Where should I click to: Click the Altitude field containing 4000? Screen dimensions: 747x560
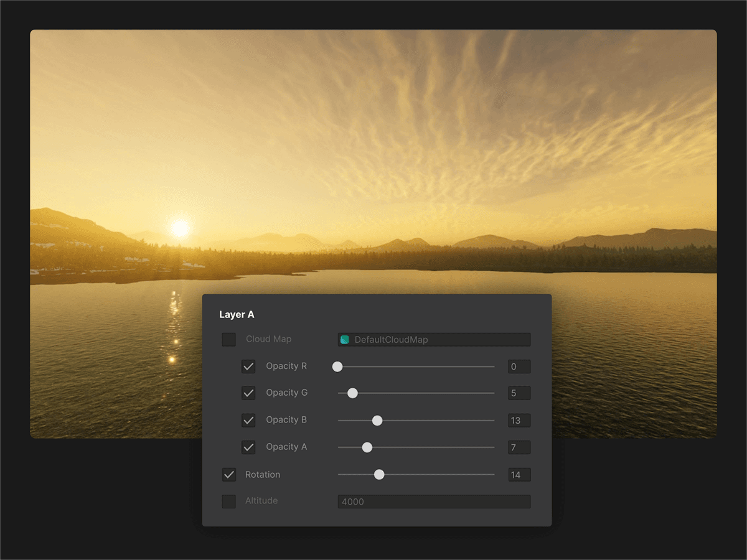click(x=434, y=501)
